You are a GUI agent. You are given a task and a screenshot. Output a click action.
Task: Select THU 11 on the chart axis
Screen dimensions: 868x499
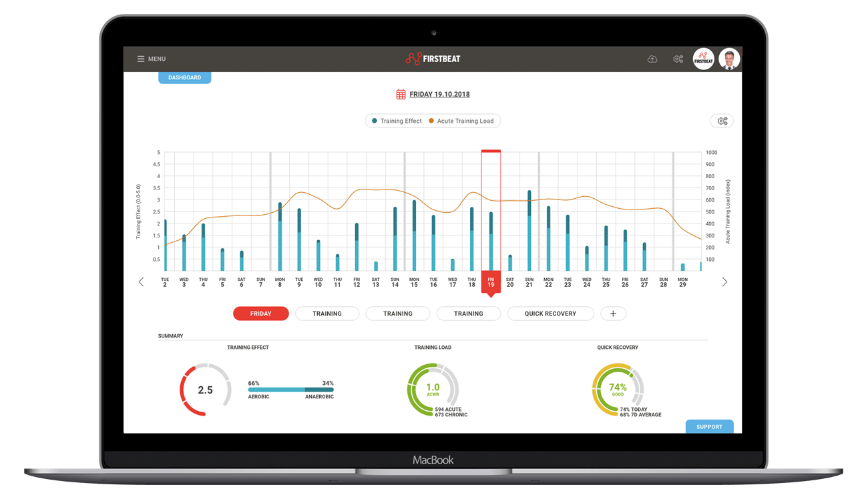coord(337,282)
